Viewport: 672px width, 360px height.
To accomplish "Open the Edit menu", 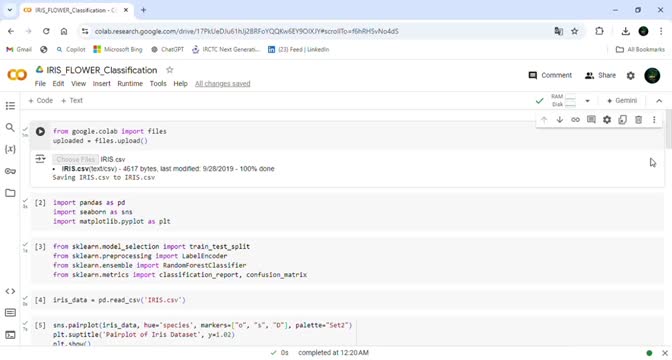I will tap(58, 84).
